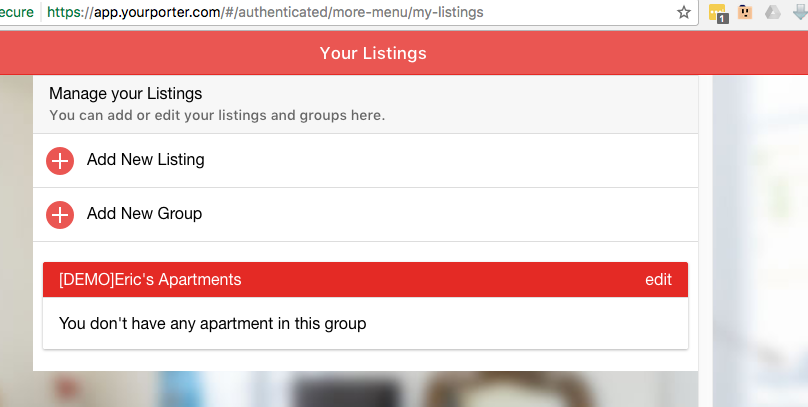
Task: Open the blue download arrow extension
Action: 800,12
